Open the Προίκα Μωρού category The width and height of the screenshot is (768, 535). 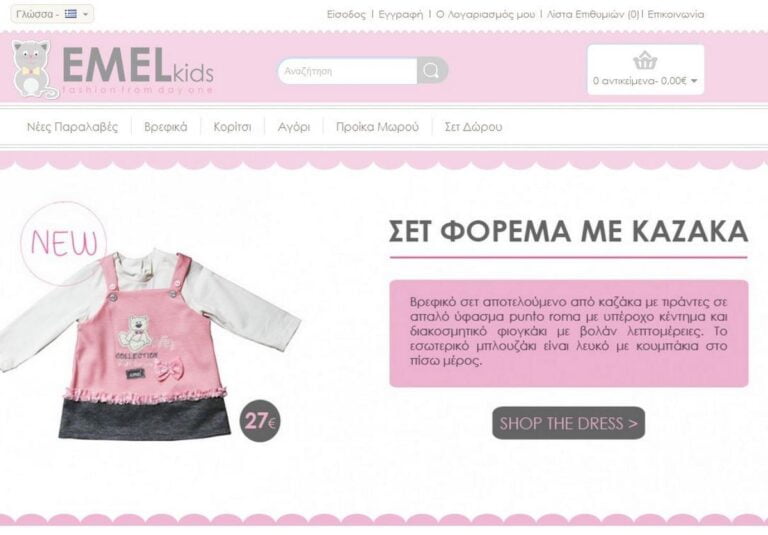(377, 127)
